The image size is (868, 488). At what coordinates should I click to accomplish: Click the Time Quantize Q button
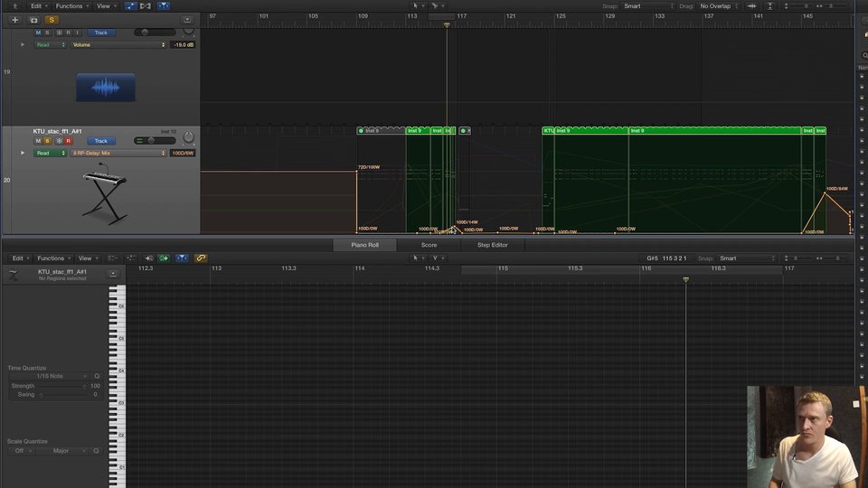tap(97, 376)
